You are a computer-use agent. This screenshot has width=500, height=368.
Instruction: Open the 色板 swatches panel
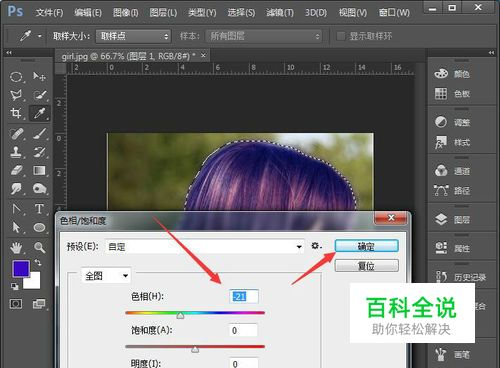452,94
